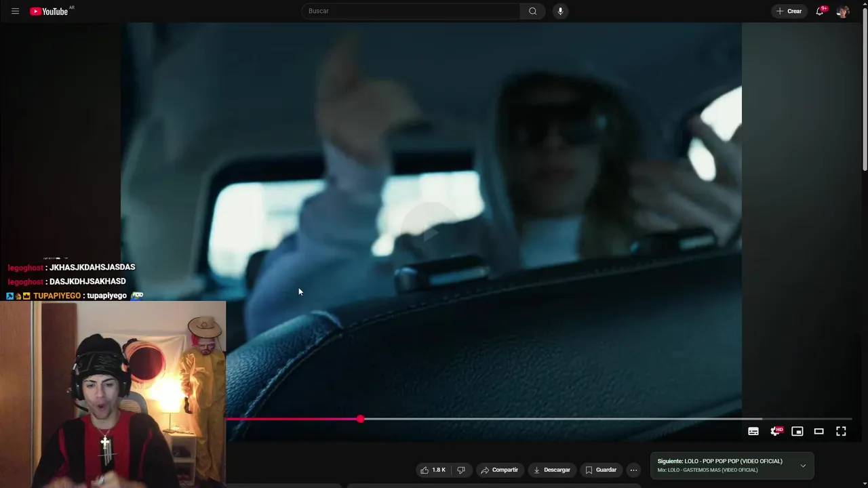Expand the Siguiente playlist panel chevron
Screen dimensions: 868x488
pyautogui.click(x=803, y=466)
